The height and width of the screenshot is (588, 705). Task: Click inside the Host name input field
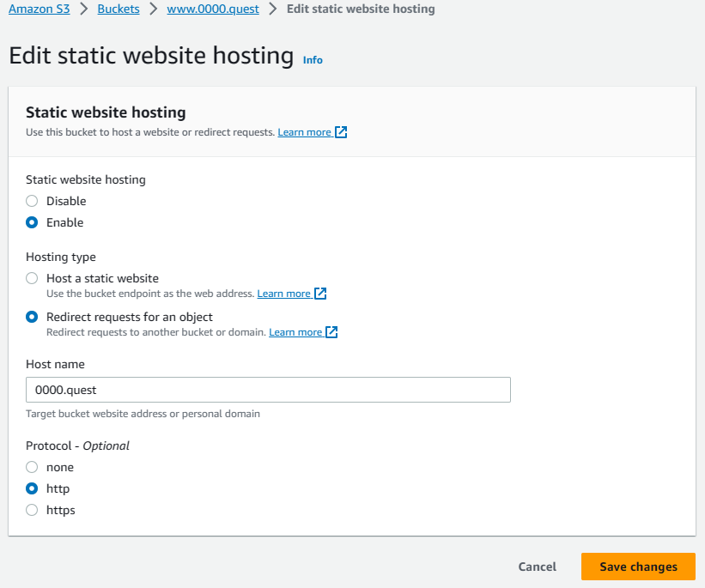click(x=267, y=390)
